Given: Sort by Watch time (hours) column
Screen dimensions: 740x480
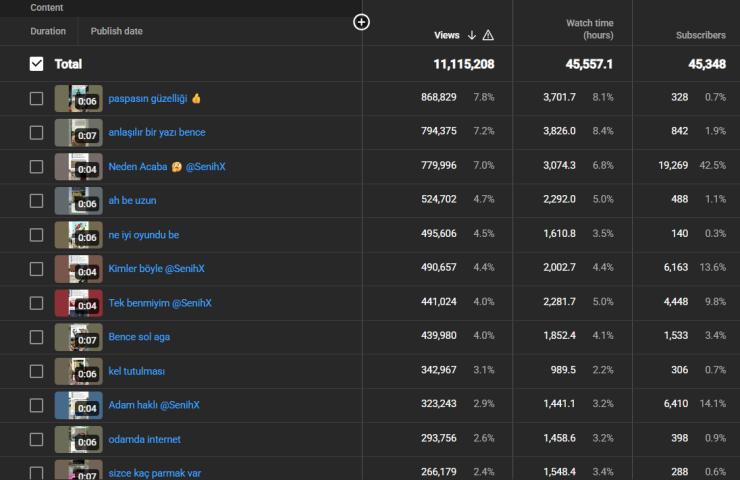Looking at the screenshot, I should click(589, 29).
